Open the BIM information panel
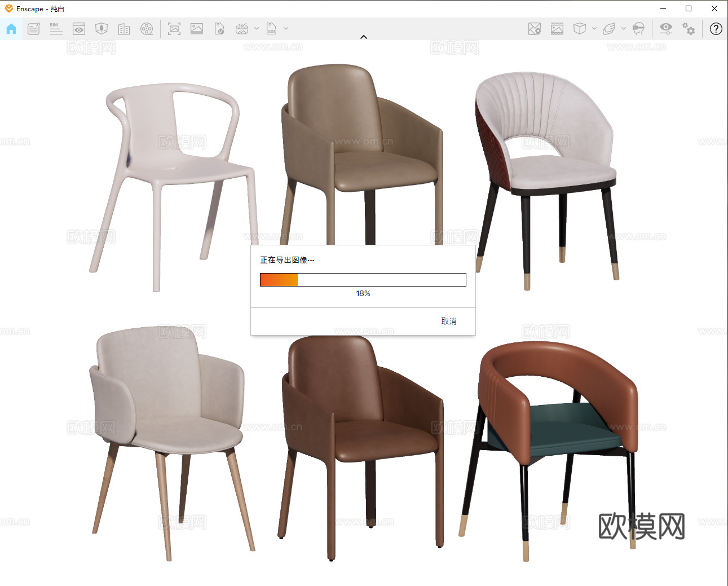Viewport: 728px width, 586px height. pyautogui.click(x=56, y=29)
